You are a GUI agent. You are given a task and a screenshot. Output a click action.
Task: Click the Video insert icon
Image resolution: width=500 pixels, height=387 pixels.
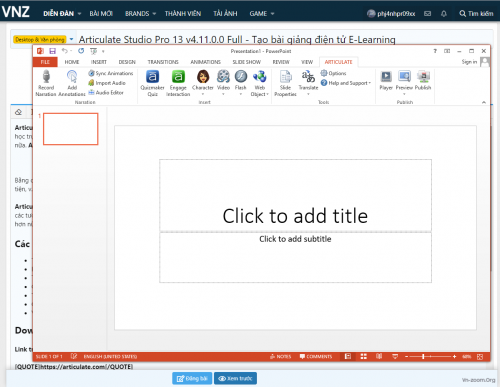point(223,77)
